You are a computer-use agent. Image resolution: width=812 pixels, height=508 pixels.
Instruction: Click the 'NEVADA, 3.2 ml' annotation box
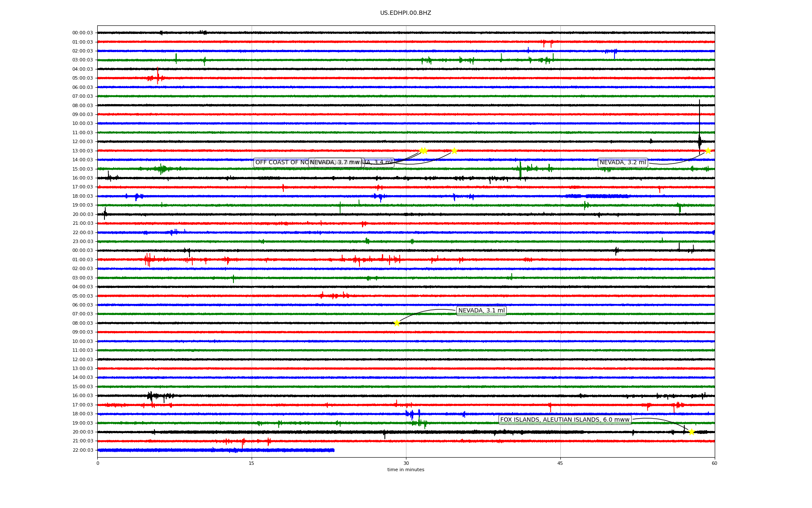623,163
